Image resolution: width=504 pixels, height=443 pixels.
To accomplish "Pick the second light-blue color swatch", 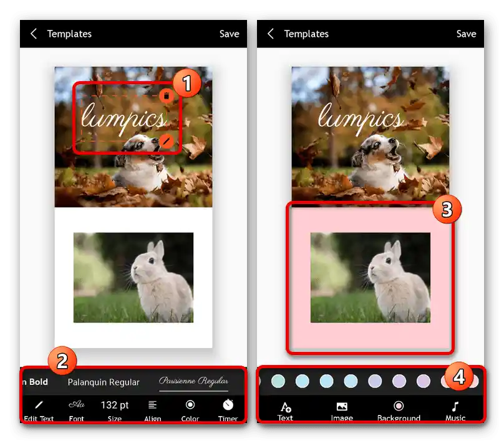I will 302,381.
